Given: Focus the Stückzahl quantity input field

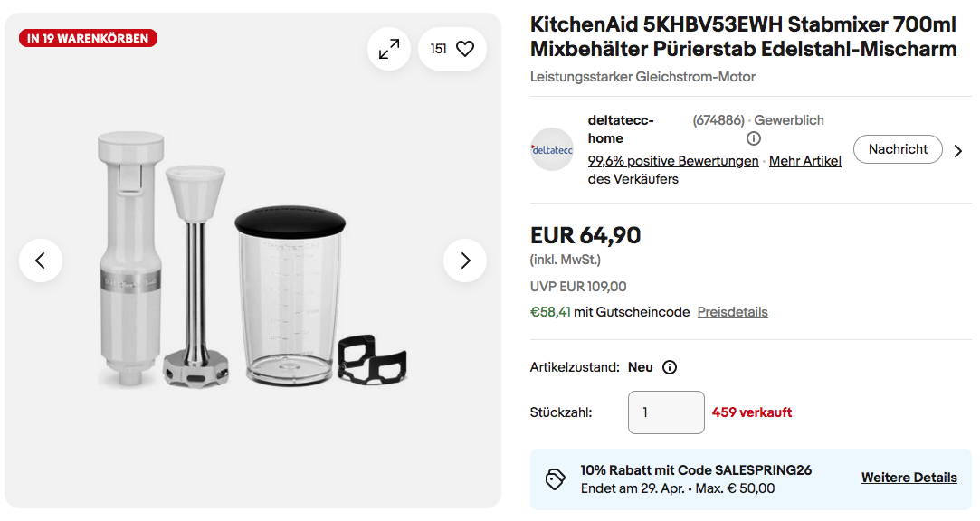Looking at the screenshot, I should (x=666, y=412).
